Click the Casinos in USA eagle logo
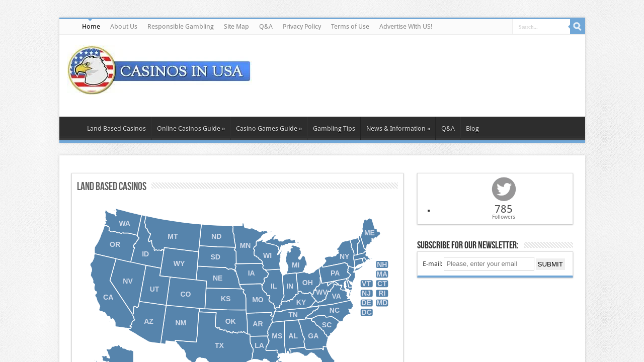The image size is (644, 362). [x=159, y=70]
